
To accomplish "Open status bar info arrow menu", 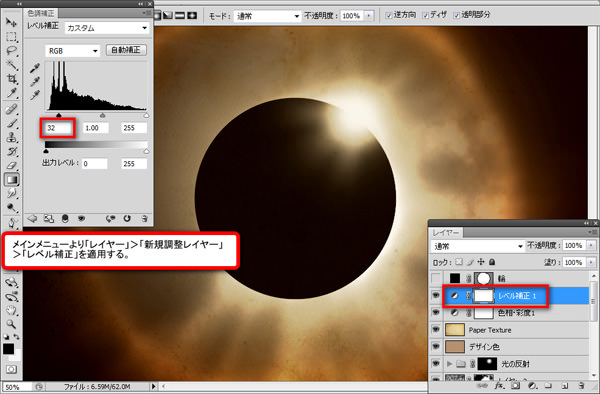I will coord(153,386).
